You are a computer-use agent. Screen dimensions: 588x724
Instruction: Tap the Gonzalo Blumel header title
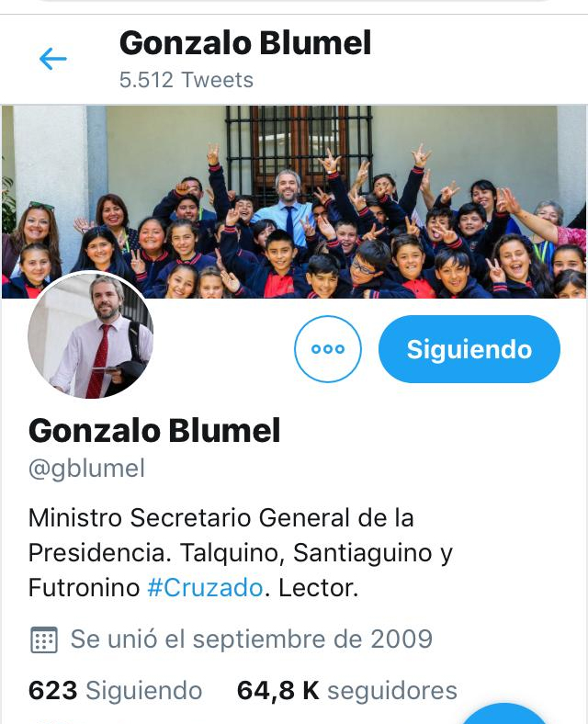pos(245,43)
